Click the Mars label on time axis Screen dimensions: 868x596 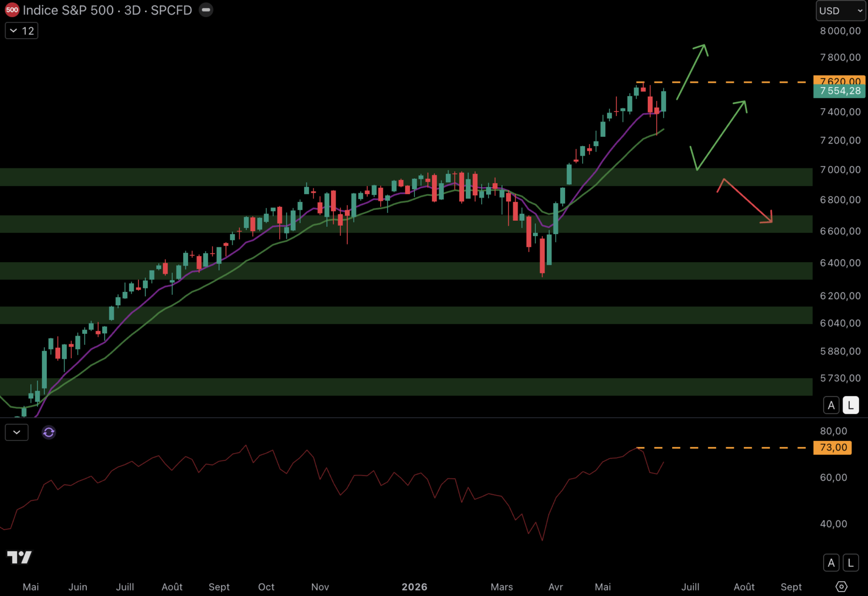point(502,587)
